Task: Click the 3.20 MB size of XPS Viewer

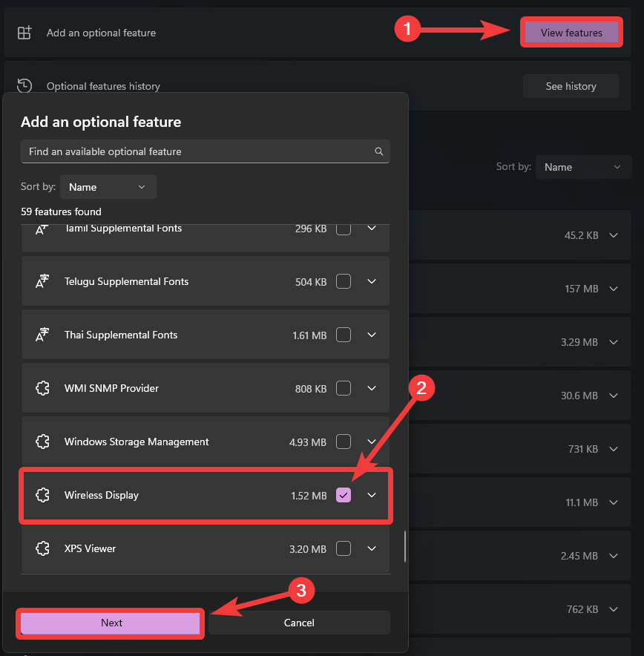Action: (x=308, y=549)
